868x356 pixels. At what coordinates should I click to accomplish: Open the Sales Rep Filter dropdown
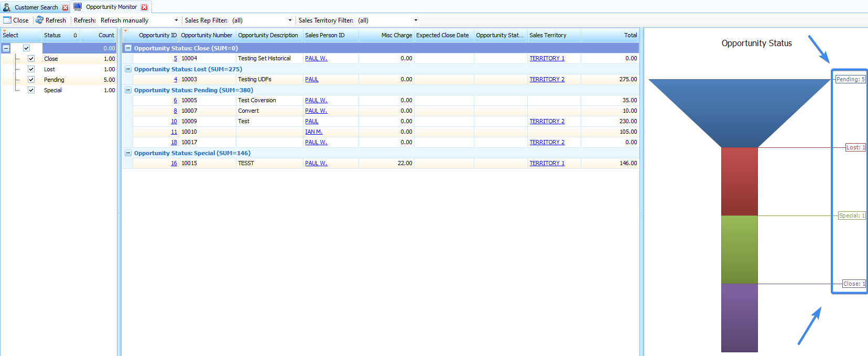(x=290, y=20)
